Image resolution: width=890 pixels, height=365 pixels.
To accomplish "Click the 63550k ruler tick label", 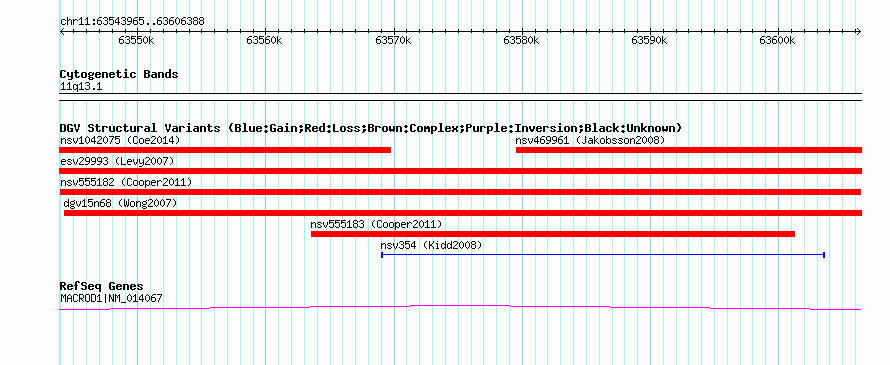I will [x=136, y=41].
